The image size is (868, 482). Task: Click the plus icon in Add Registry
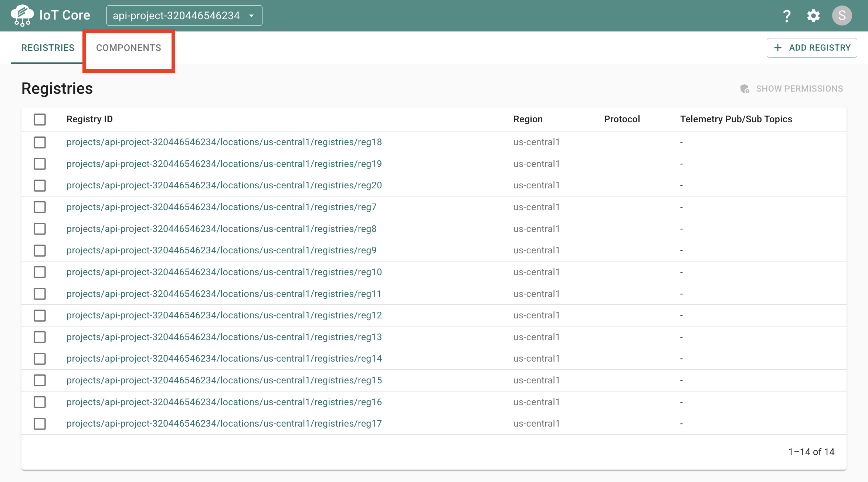coord(778,48)
